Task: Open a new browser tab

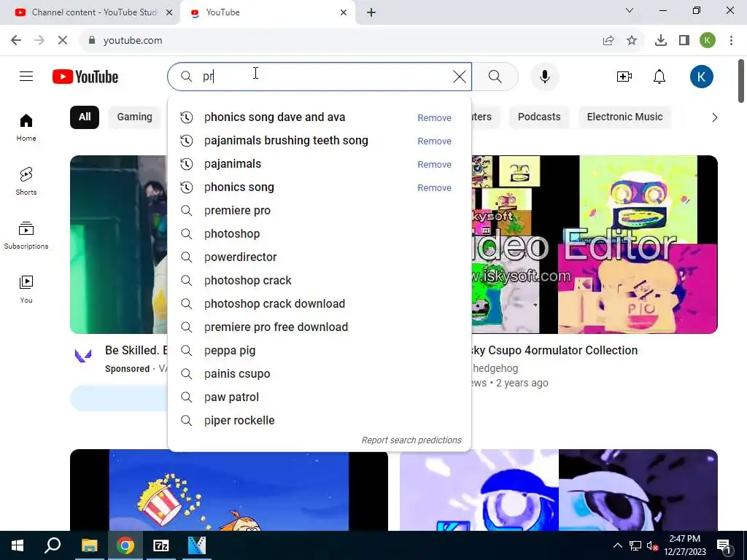Action: (x=371, y=12)
